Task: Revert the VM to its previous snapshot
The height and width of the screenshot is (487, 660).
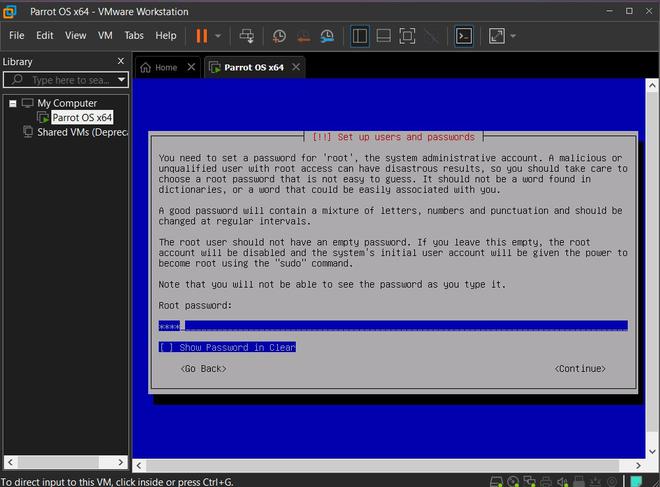Action: pos(303,37)
